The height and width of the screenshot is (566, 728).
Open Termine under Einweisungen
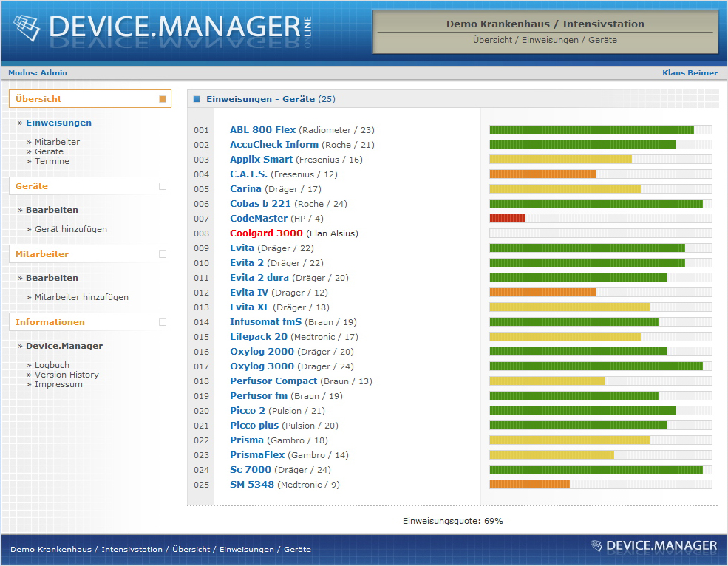(52, 161)
